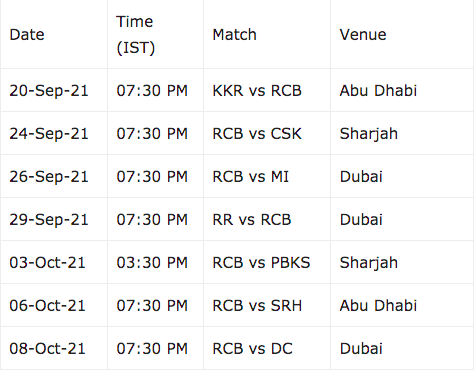Select the RCB vs CSK match cell

click(x=267, y=133)
